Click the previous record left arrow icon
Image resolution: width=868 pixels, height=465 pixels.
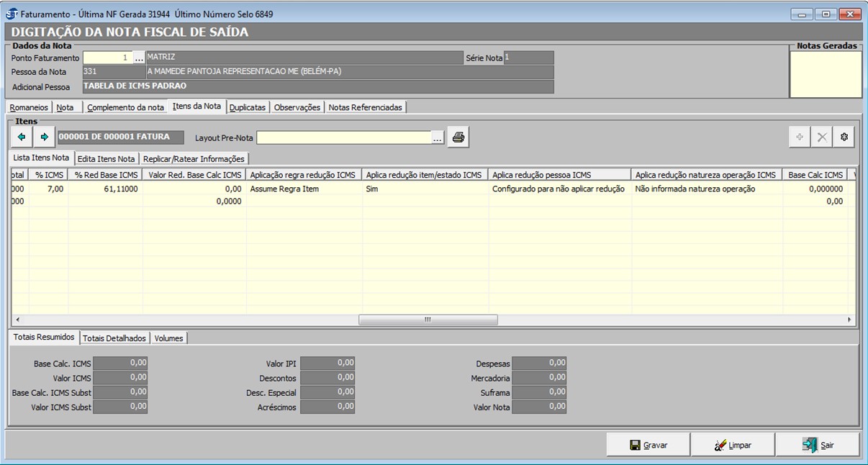click(x=22, y=137)
